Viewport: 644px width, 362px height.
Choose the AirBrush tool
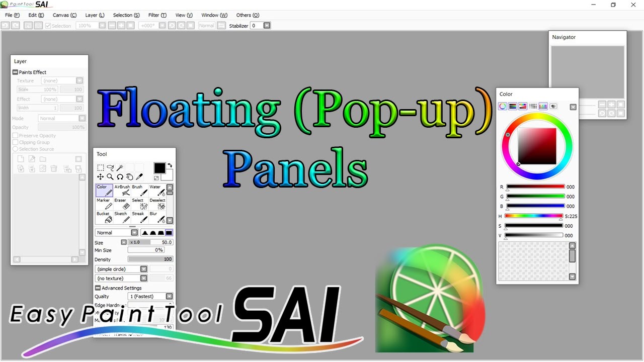tap(122, 190)
